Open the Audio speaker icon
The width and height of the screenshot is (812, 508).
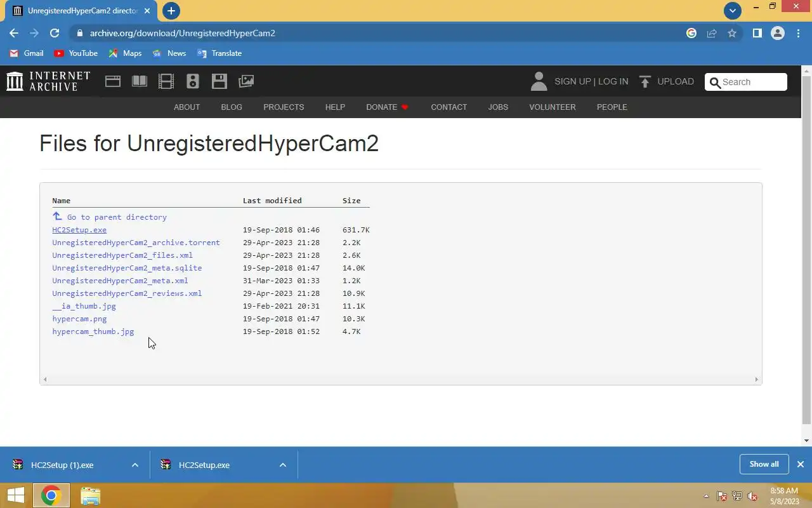(x=193, y=81)
